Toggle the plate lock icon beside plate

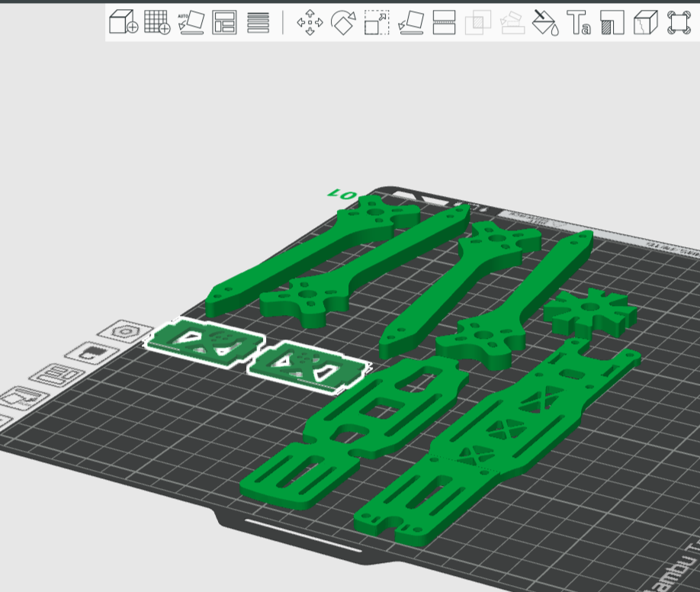pyautogui.click(x=92, y=353)
